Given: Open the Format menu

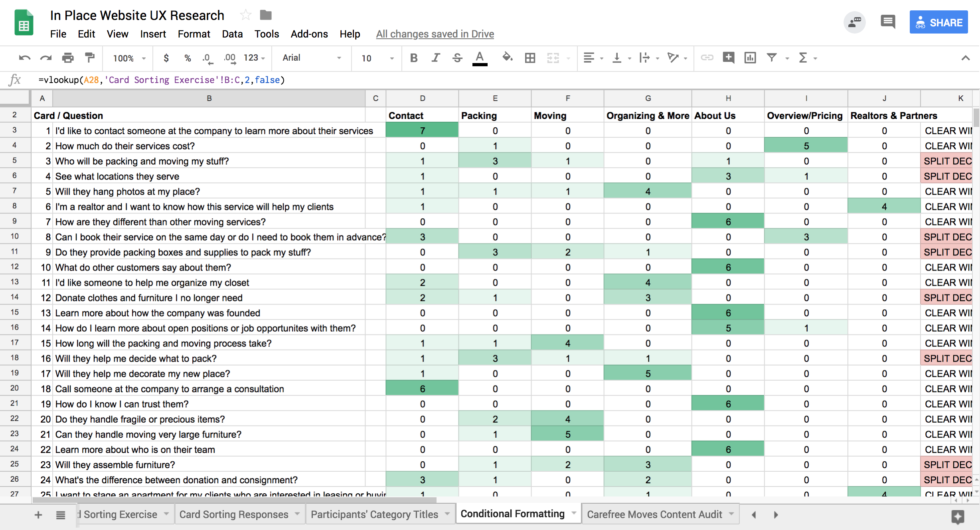Looking at the screenshot, I should (194, 34).
